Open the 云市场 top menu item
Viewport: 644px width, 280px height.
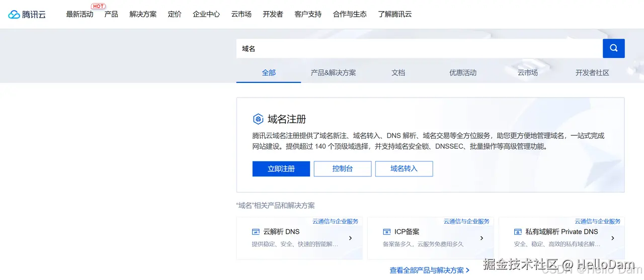[241, 14]
